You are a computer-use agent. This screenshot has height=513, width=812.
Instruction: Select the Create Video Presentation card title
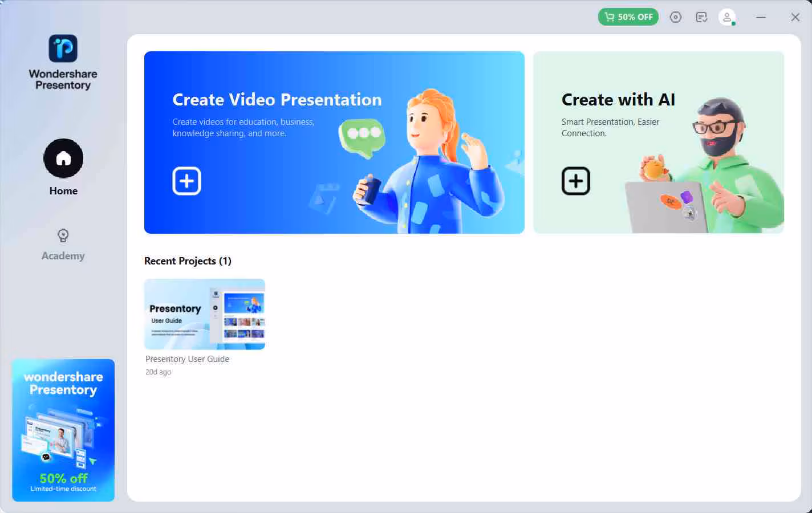tap(277, 100)
